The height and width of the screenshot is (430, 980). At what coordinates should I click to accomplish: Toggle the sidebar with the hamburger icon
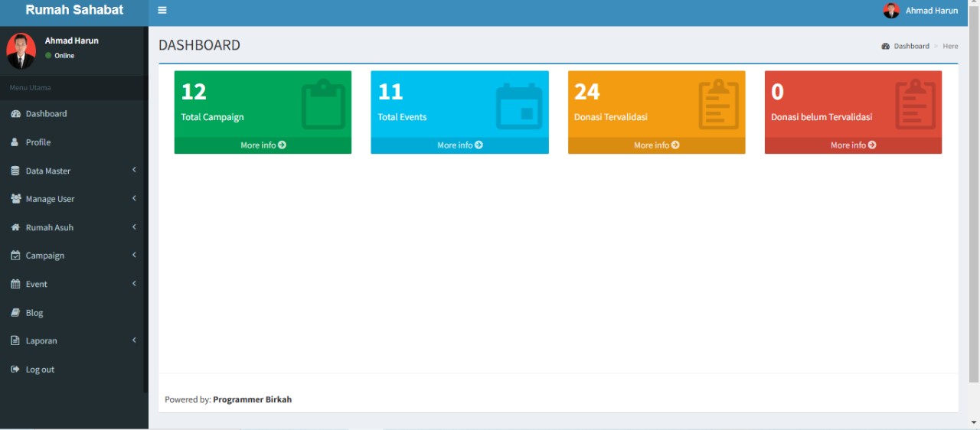(162, 11)
